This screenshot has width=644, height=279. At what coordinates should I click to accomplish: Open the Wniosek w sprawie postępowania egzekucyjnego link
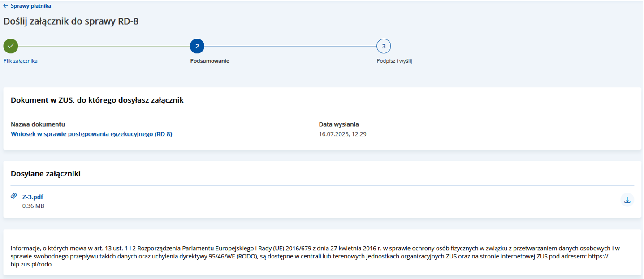click(91, 134)
